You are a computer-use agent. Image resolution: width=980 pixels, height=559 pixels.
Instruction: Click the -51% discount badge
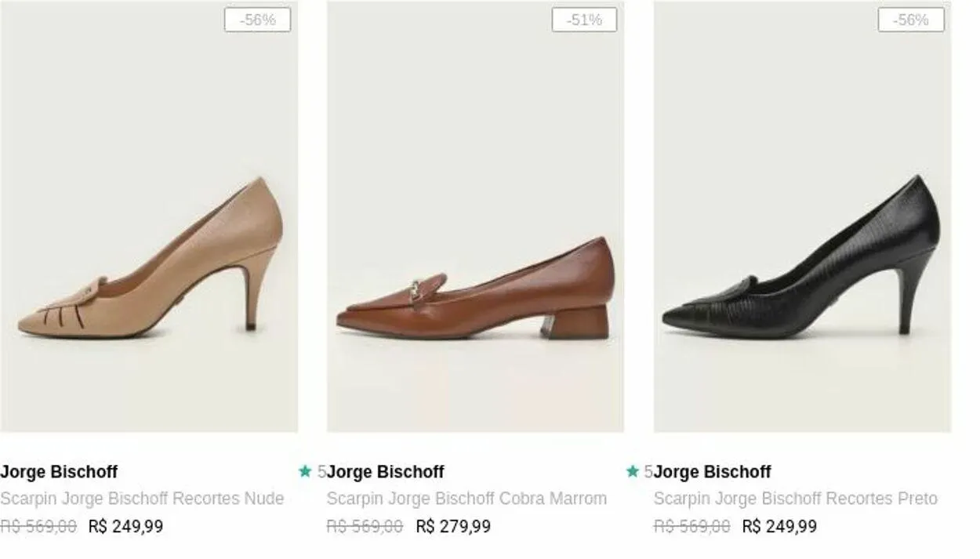click(x=584, y=20)
